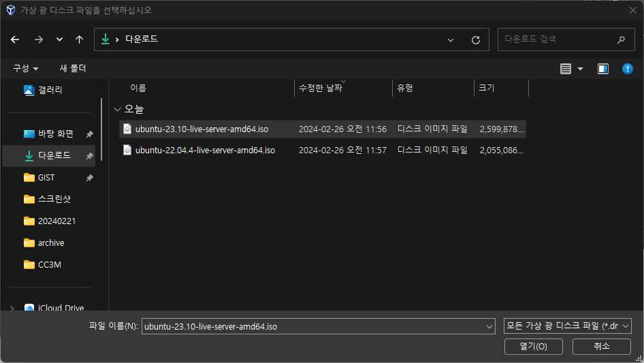Go forward using the right arrow
Viewport: 644px width, 363px height.
39,40
